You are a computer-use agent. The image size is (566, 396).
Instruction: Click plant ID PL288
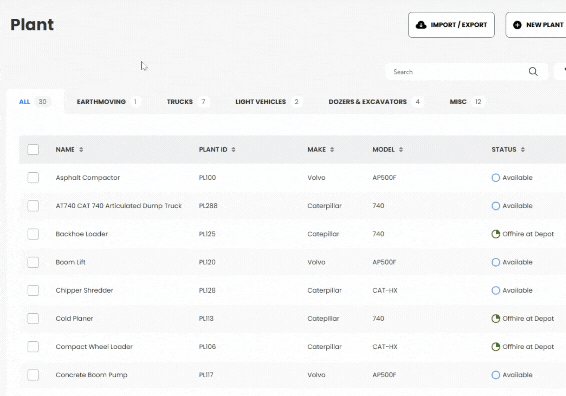[208, 206]
